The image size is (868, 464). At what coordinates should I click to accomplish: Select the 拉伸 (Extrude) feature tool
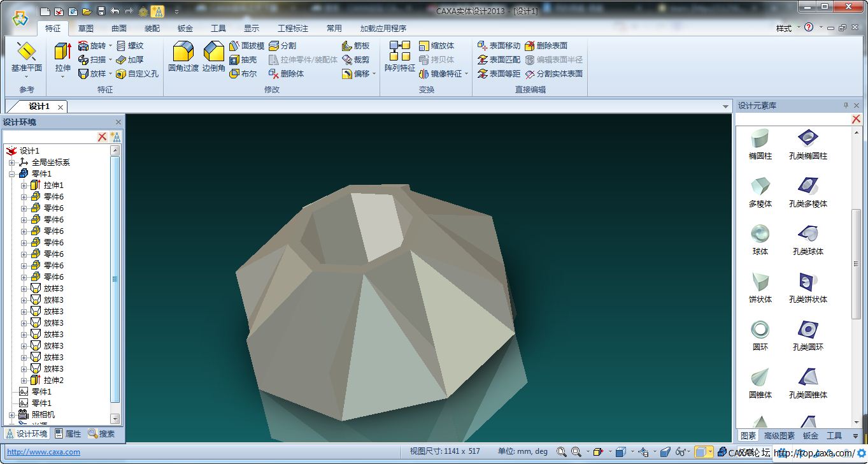[62, 56]
